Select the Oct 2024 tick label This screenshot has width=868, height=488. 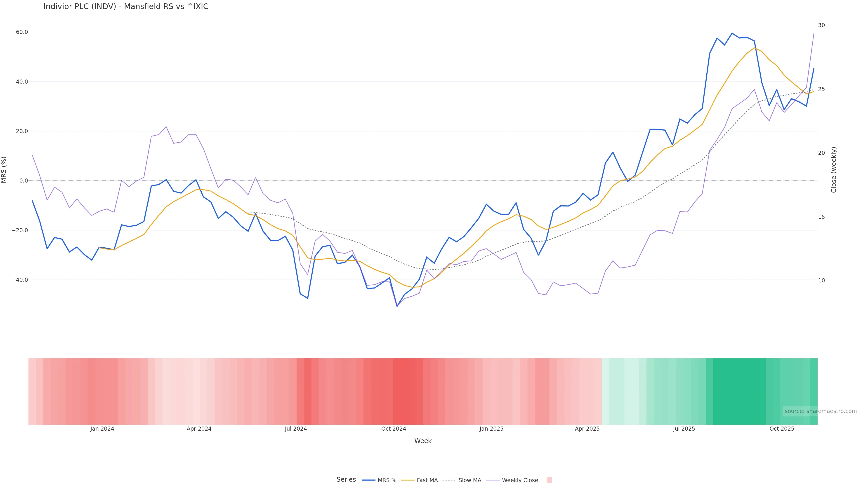click(394, 429)
